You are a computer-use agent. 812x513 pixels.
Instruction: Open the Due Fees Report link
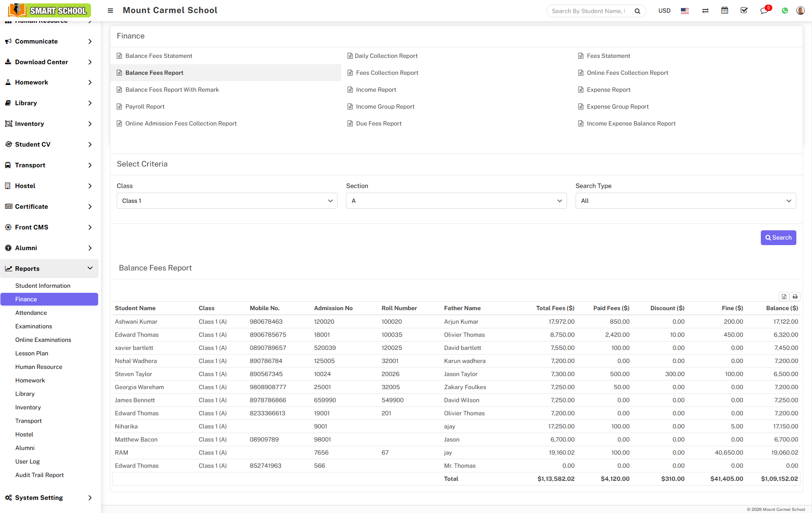pyautogui.click(x=379, y=123)
